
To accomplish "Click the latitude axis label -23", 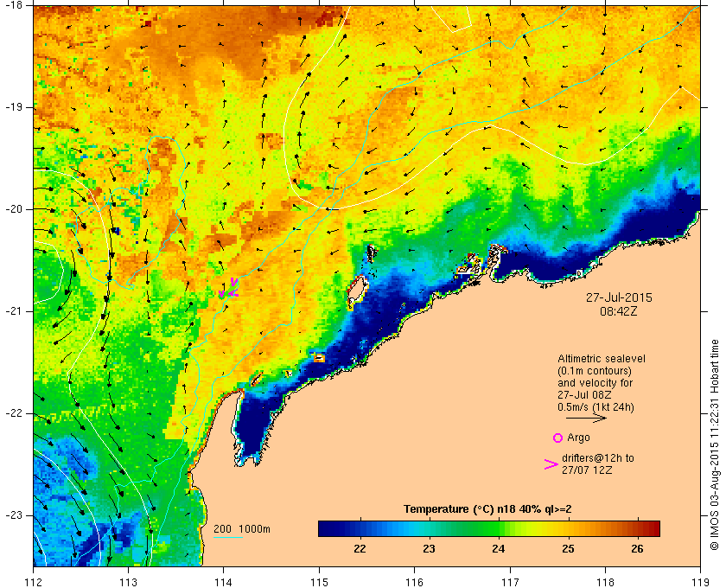I will 13,515.
